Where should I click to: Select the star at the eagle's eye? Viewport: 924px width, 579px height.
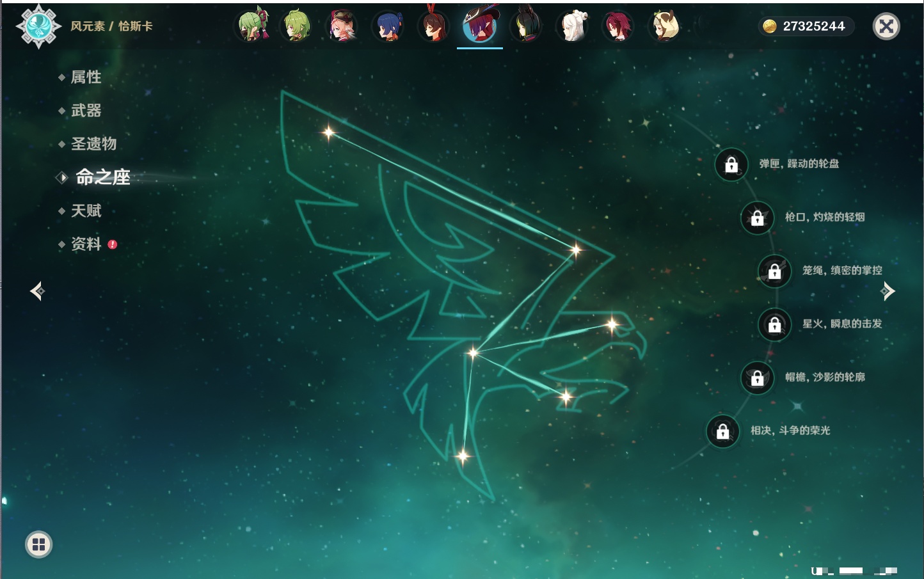point(612,324)
